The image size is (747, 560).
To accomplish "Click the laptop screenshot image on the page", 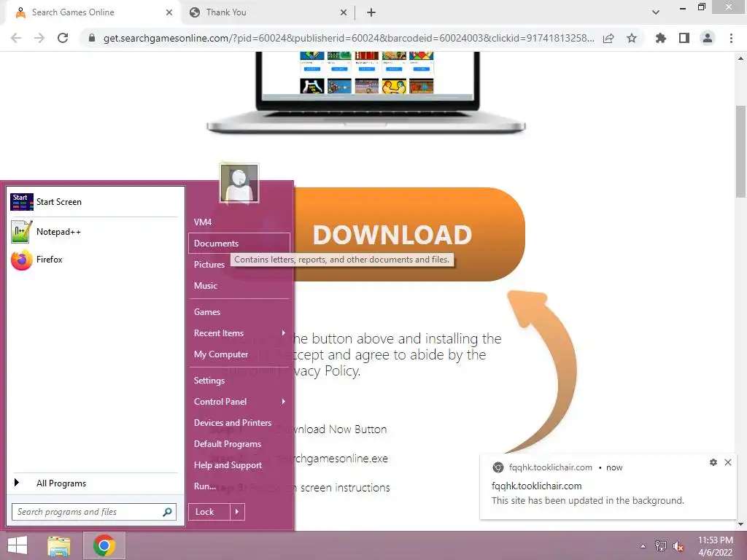I will click(x=366, y=93).
